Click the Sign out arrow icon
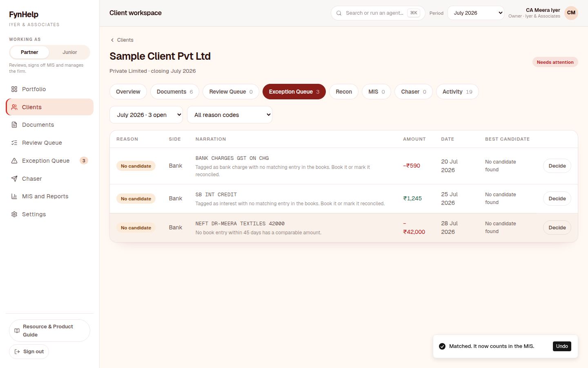 pos(17,352)
